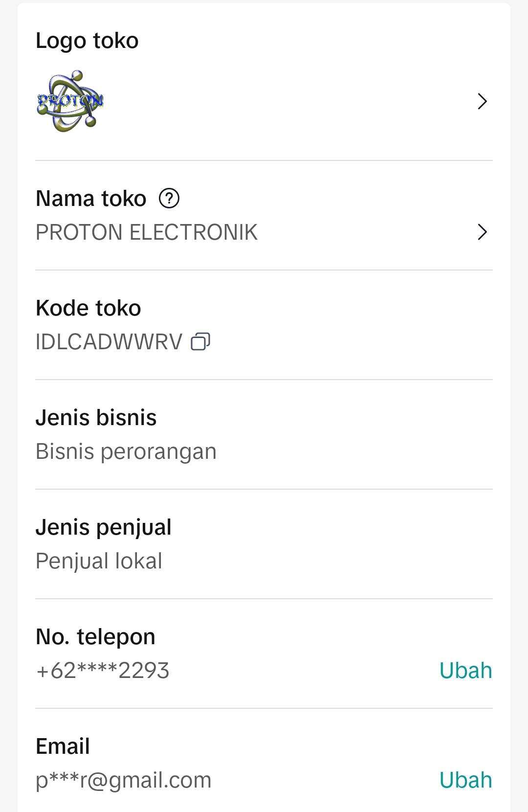Tap Ubah next to email address
Screen dimensions: 528x812
click(465, 780)
